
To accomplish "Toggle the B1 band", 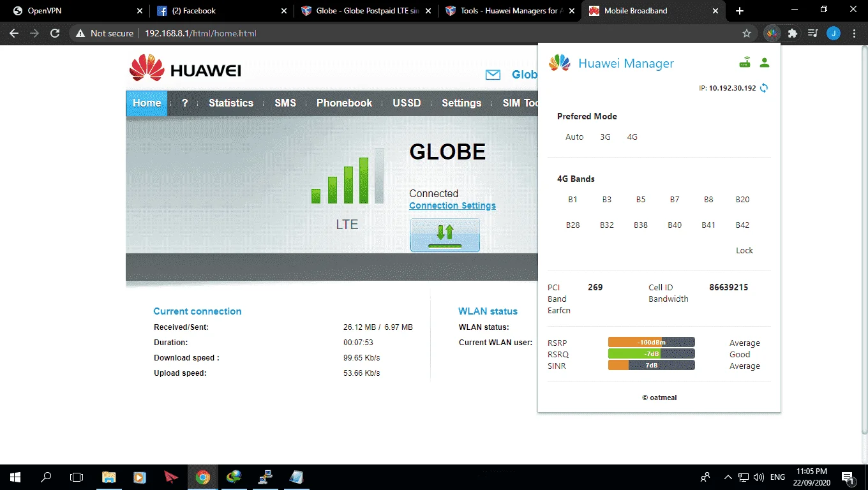I will point(572,200).
